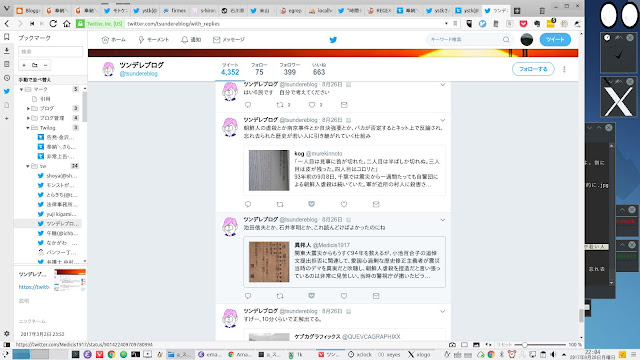Toggle page tiling in status bar
This screenshot has height=360, width=640.
(464, 345)
